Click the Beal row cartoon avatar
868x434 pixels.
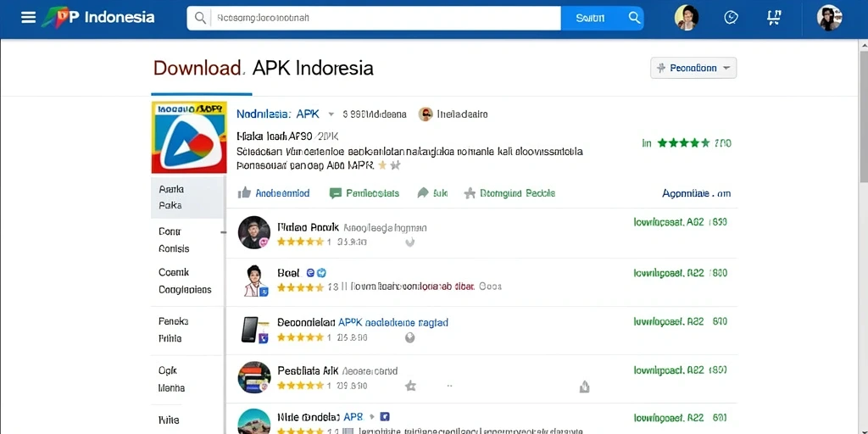point(254,281)
